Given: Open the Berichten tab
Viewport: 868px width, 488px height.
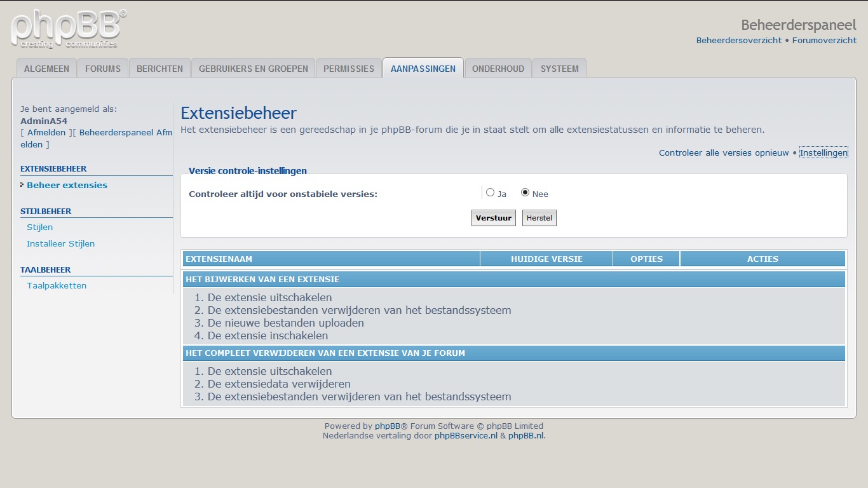Looking at the screenshot, I should pyautogui.click(x=159, y=68).
